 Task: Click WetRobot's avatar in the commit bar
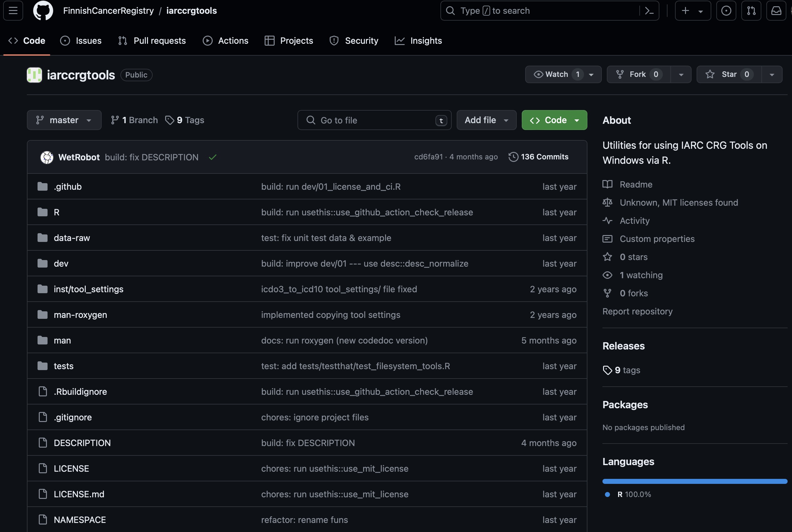47,157
